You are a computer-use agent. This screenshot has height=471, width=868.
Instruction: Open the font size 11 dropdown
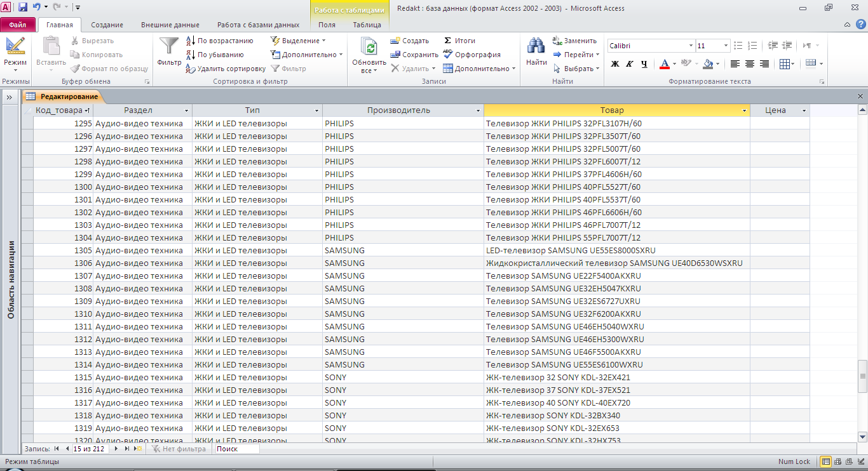coord(726,46)
